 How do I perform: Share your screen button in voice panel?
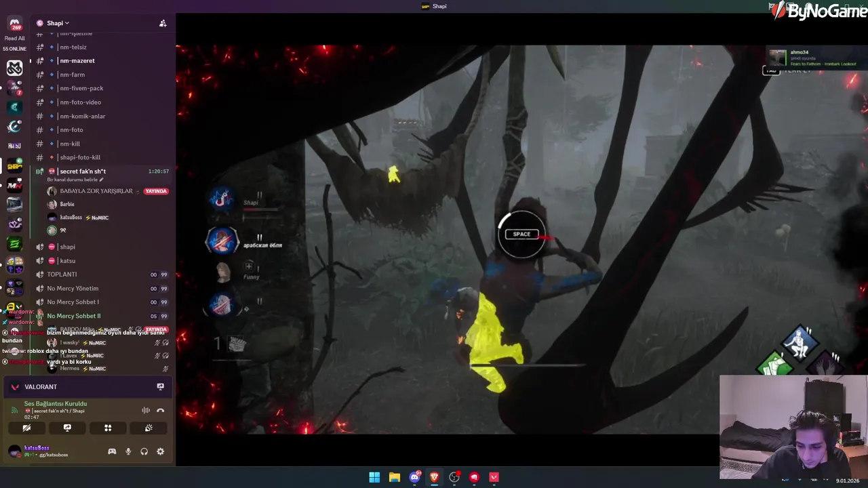tap(67, 428)
